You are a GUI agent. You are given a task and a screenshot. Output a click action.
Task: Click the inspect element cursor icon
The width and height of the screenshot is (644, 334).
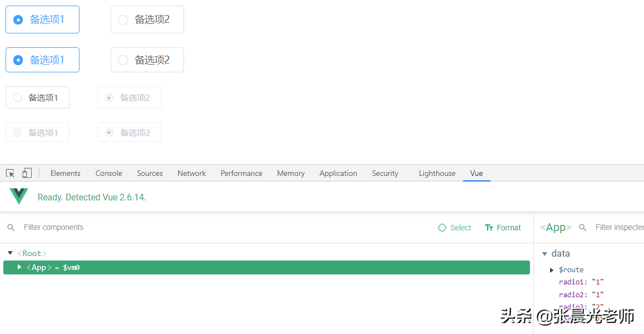[x=10, y=173]
